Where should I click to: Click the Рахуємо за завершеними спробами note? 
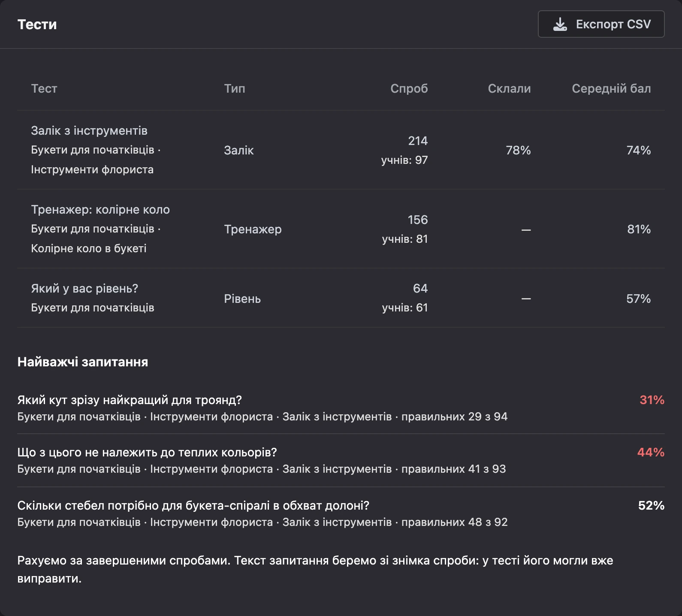tap(315, 569)
